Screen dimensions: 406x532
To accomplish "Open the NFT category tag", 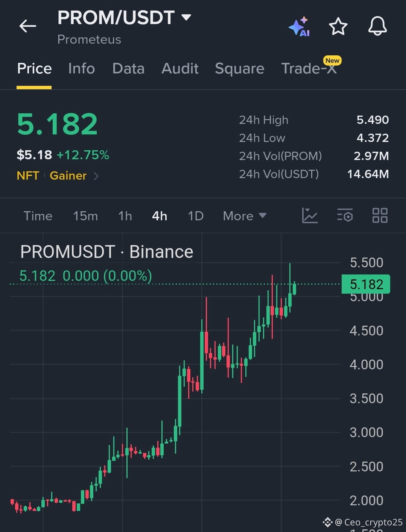I will [28, 176].
